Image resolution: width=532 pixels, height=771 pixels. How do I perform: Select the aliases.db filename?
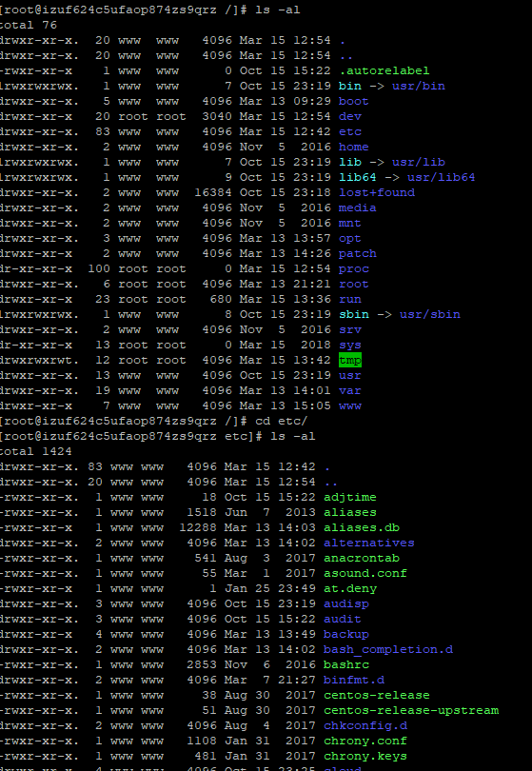pos(362,527)
